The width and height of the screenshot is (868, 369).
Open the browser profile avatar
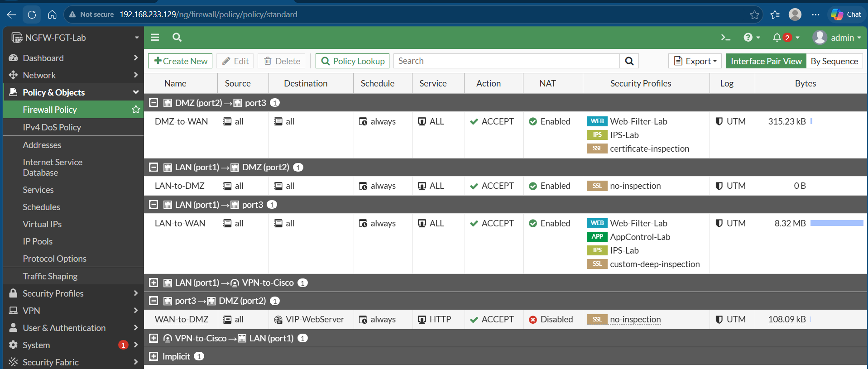point(795,14)
